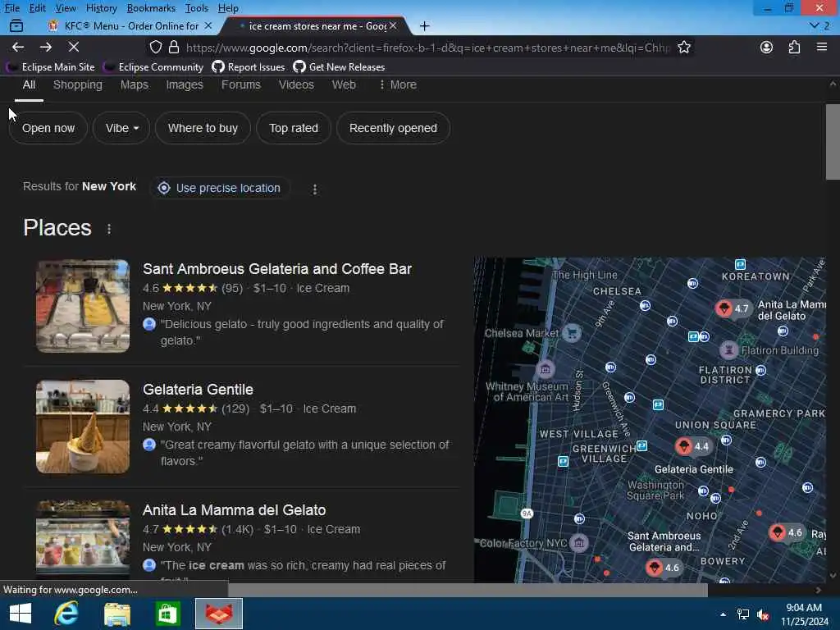Open Report Issues GitHub bookmark
Viewport: 840px width, 630px height.
(249, 67)
